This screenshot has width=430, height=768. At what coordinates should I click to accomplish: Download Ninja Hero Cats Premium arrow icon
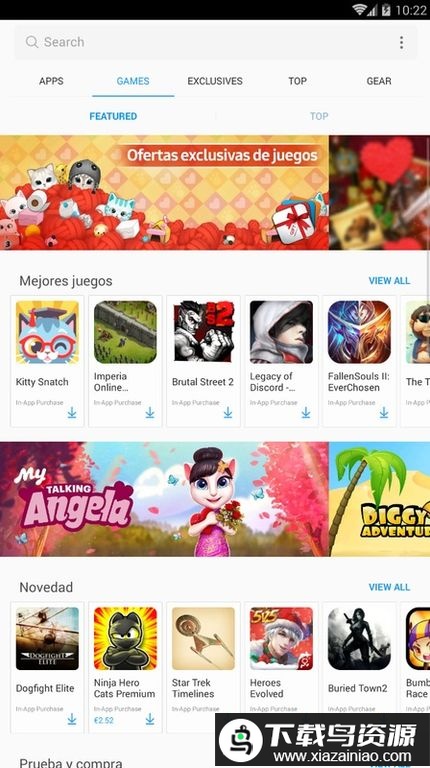[150, 719]
